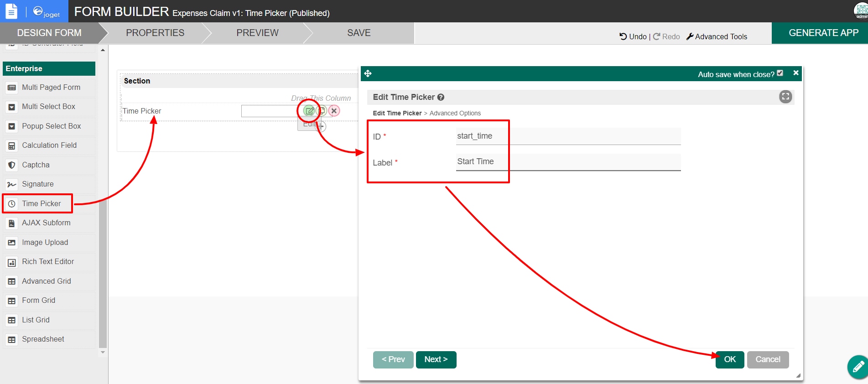Delete the Time Picker field with red X icon
Image resolution: width=868 pixels, height=384 pixels.
334,111
